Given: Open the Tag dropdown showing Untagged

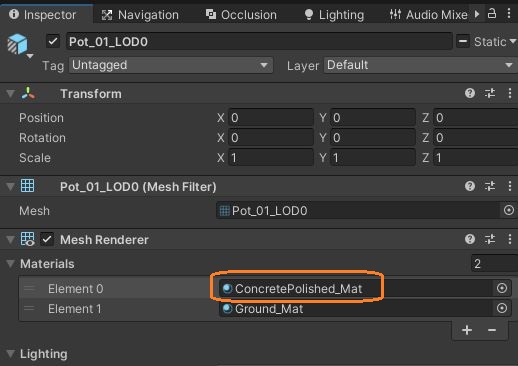Looking at the screenshot, I should coord(171,65).
